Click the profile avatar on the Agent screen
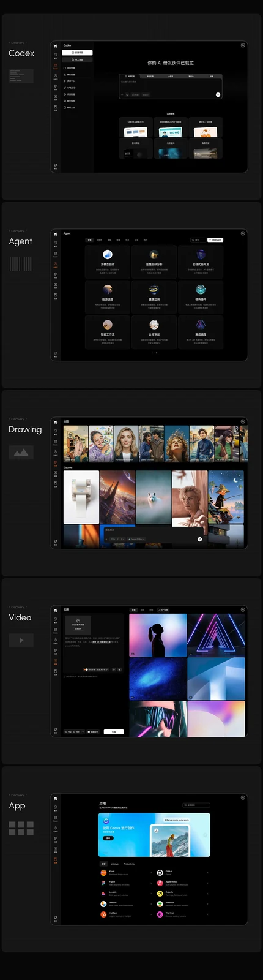Screen dimensions: 263x980 (x=243, y=233)
